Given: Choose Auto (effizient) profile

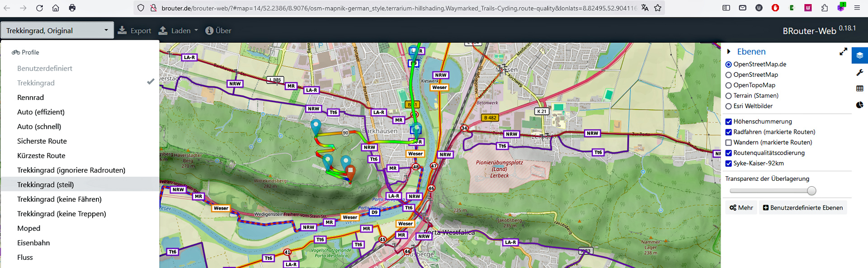Looking at the screenshot, I should pyautogui.click(x=80, y=112).
